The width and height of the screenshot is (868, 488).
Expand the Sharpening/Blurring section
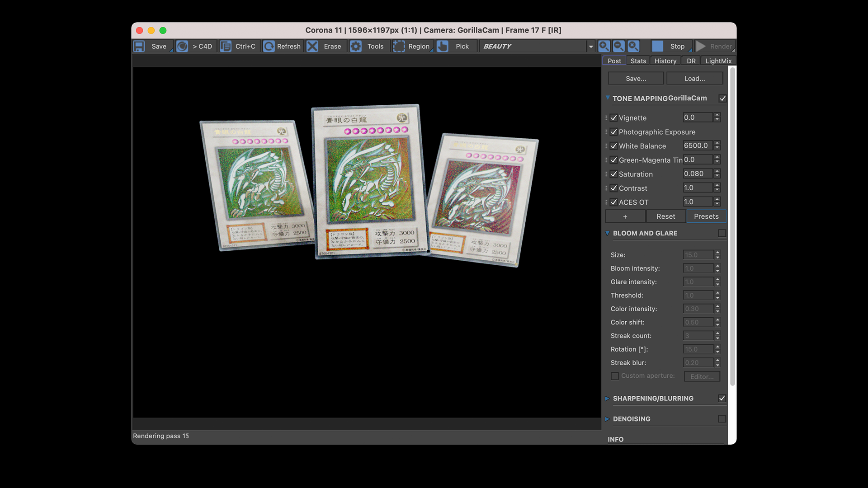(608, 398)
